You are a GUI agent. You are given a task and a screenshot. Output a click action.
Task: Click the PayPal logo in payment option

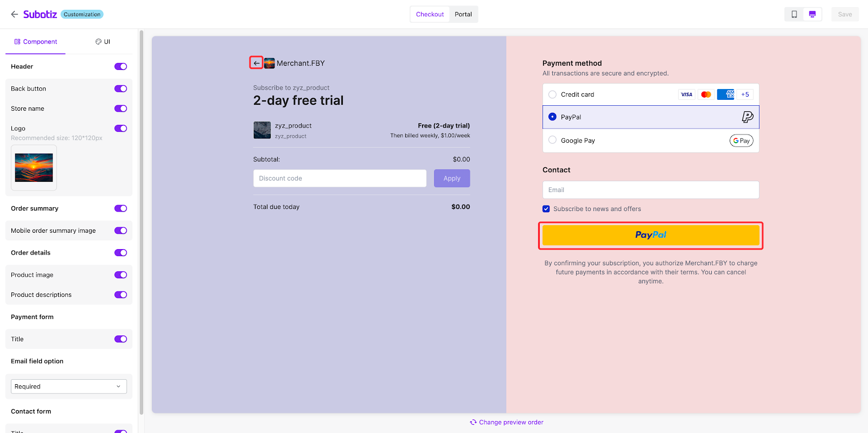click(748, 117)
